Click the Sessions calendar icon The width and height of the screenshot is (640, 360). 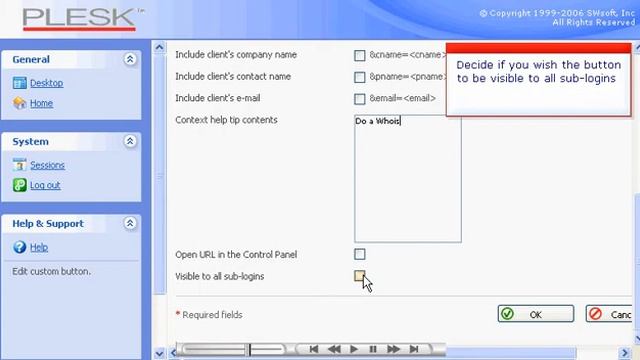(x=19, y=164)
